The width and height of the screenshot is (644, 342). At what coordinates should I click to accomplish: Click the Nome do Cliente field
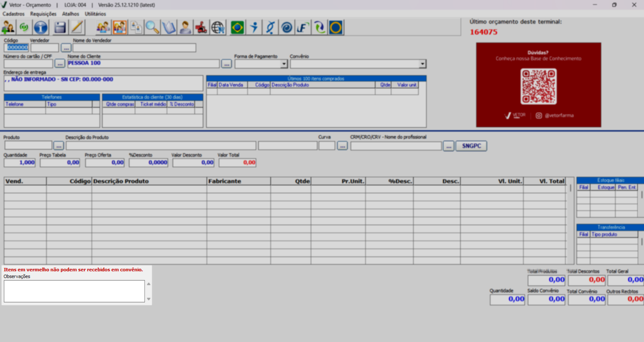coord(143,63)
